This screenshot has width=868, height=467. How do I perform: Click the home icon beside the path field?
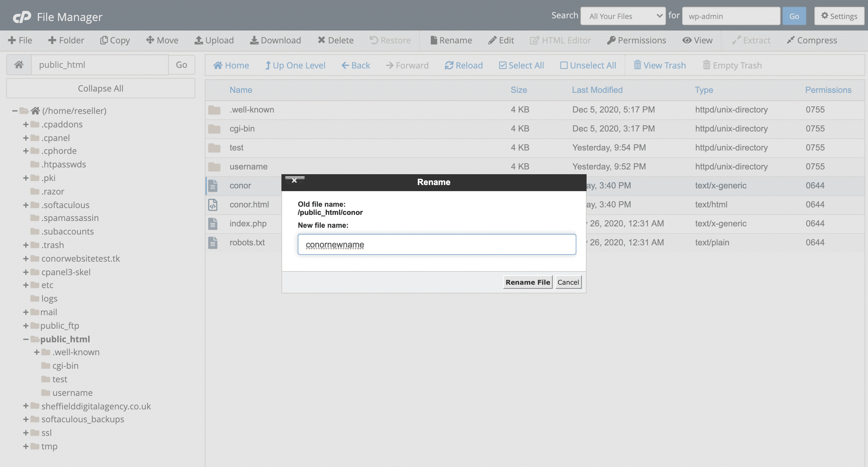coord(19,65)
